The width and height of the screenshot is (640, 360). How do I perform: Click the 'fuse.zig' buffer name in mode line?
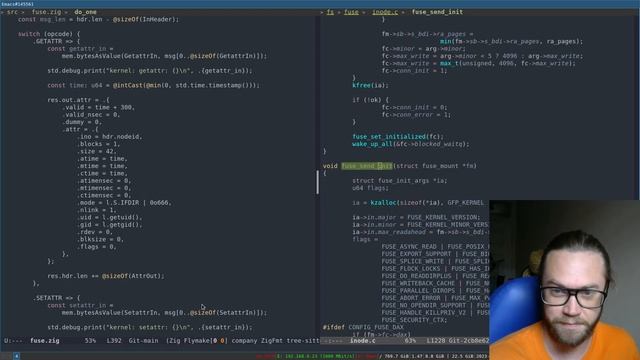45,340
